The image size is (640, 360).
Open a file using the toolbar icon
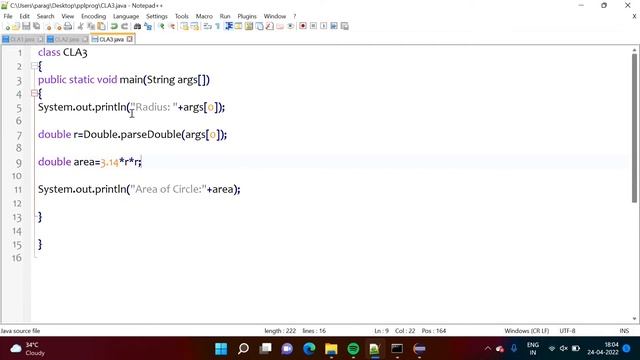coord(16,27)
